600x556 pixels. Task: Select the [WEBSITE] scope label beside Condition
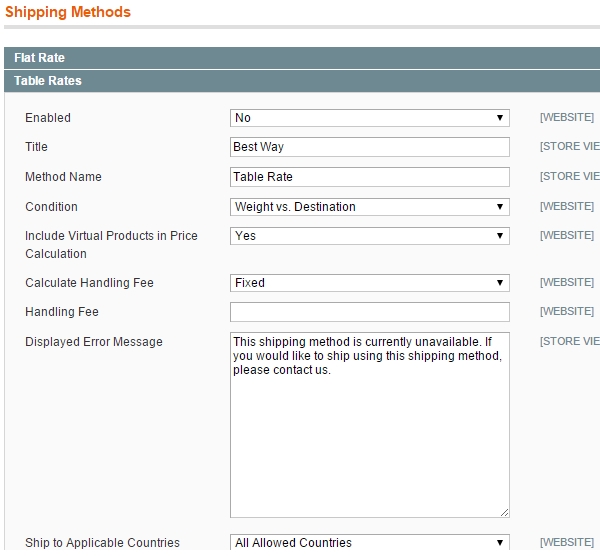click(x=567, y=207)
